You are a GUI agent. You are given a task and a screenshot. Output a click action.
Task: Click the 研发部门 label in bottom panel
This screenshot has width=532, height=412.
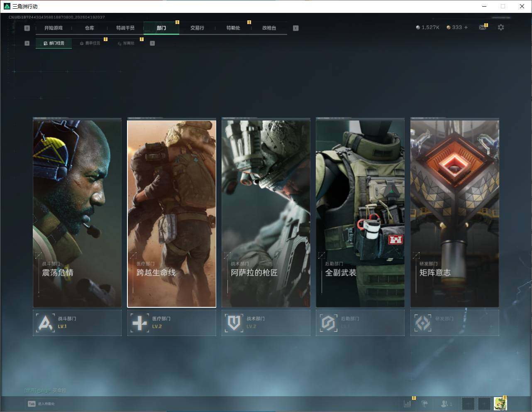point(444,319)
